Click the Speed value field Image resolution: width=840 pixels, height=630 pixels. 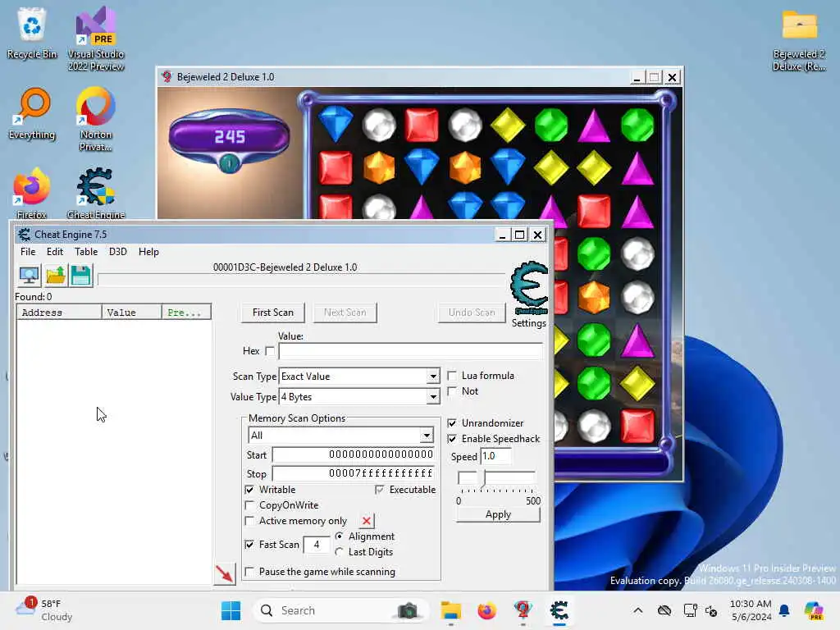pyautogui.click(x=495, y=456)
